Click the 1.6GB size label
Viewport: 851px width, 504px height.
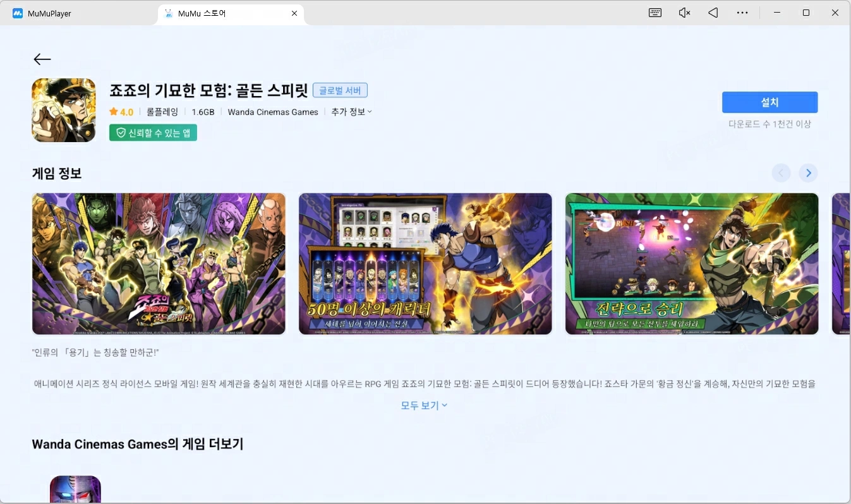click(203, 112)
